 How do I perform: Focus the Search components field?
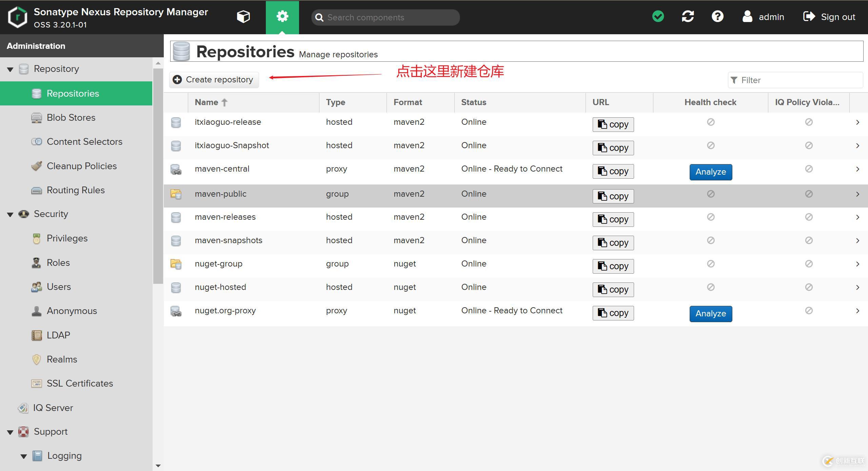click(386, 17)
